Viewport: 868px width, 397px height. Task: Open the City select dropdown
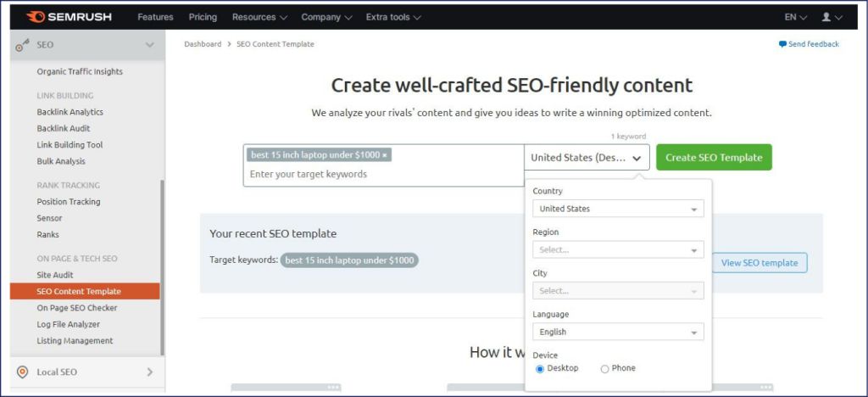point(618,291)
